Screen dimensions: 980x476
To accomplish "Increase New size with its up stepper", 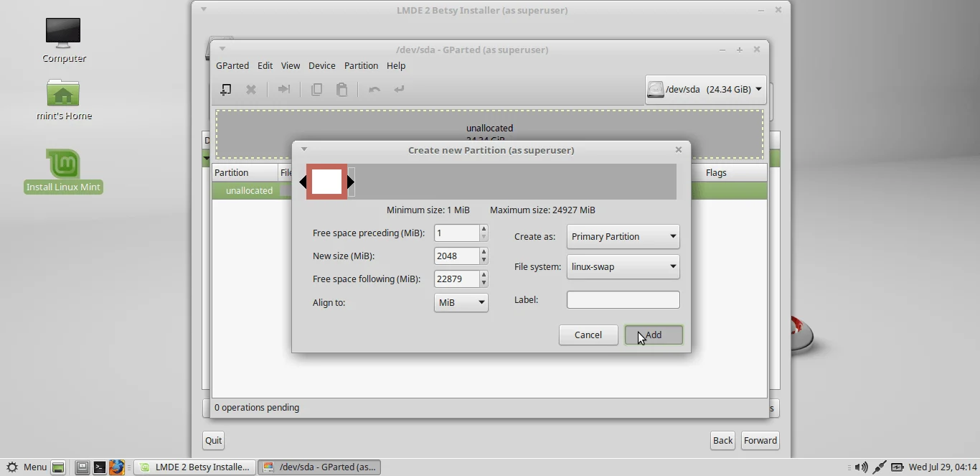I will [483, 252].
